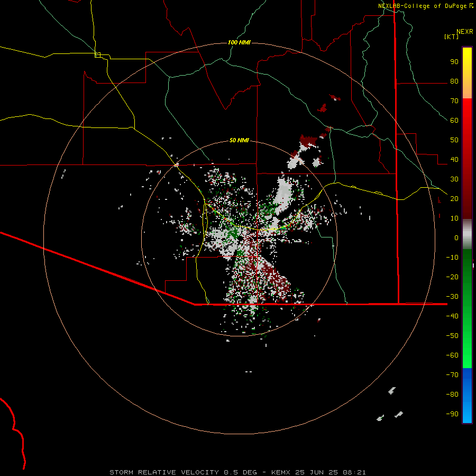Click the blue bottom segment of color bar

(467, 396)
